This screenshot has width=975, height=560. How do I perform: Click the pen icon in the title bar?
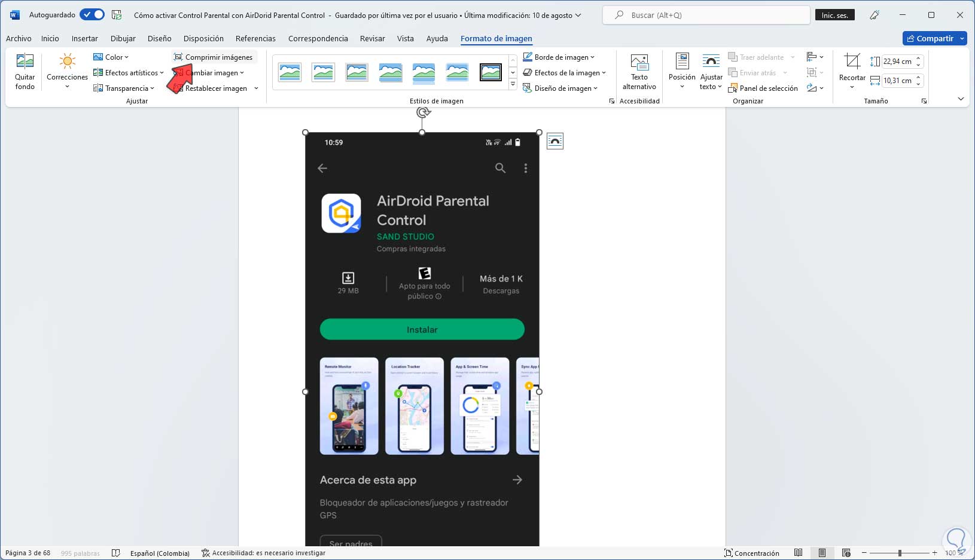click(875, 15)
